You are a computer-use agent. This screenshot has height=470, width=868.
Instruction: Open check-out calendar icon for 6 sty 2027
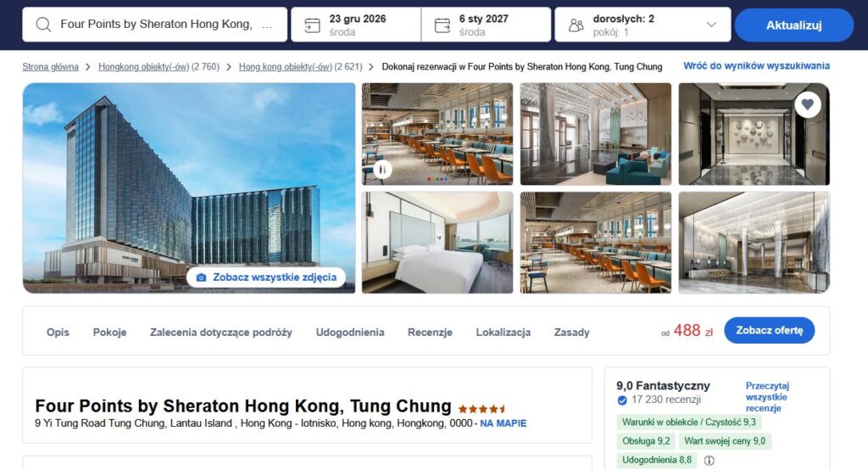coord(442,25)
